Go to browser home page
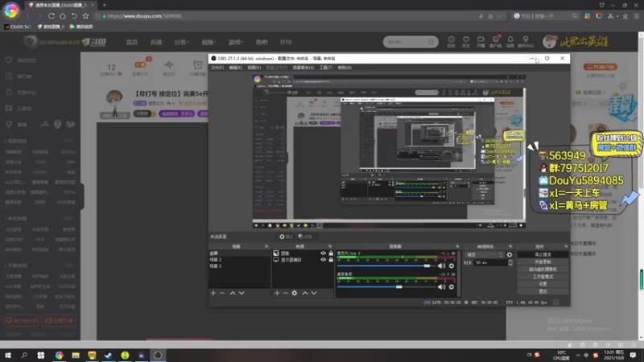644x362 pixels. tap(63, 16)
